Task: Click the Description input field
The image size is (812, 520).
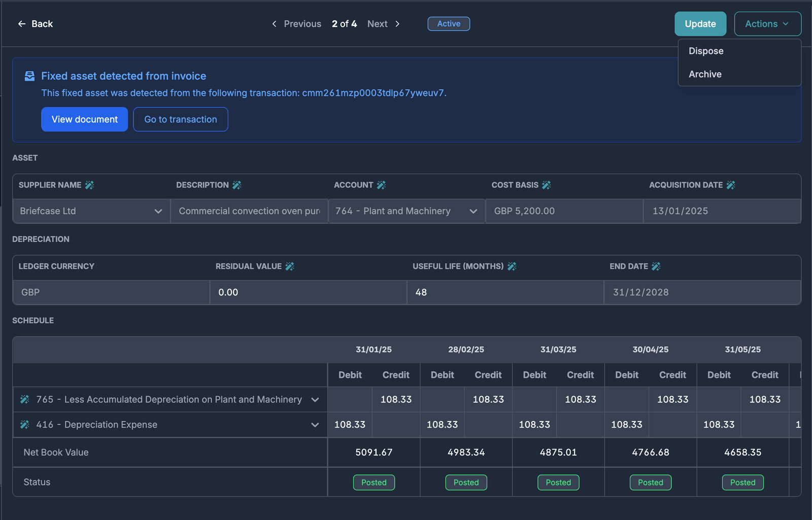Action: (x=249, y=211)
